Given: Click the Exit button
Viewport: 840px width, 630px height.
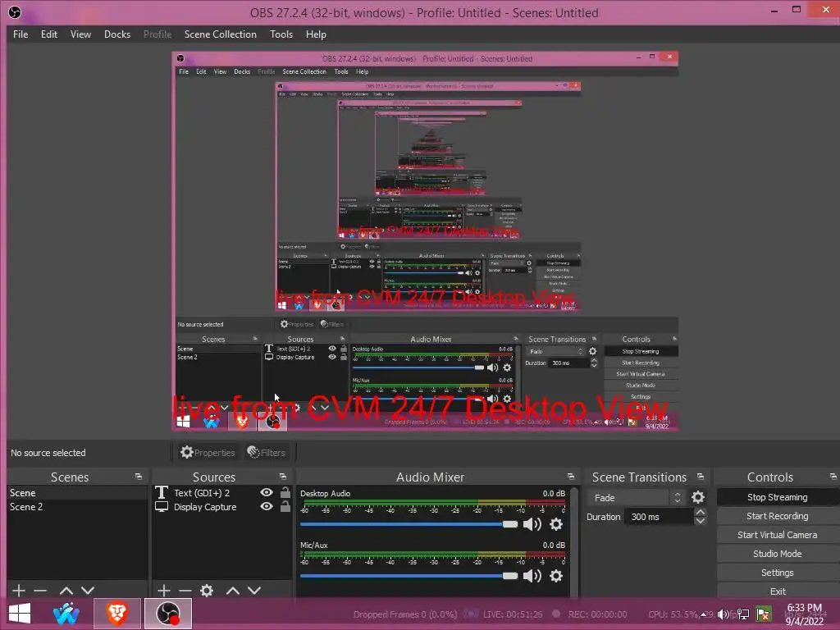Looking at the screenshot, I should pos(778,591).
